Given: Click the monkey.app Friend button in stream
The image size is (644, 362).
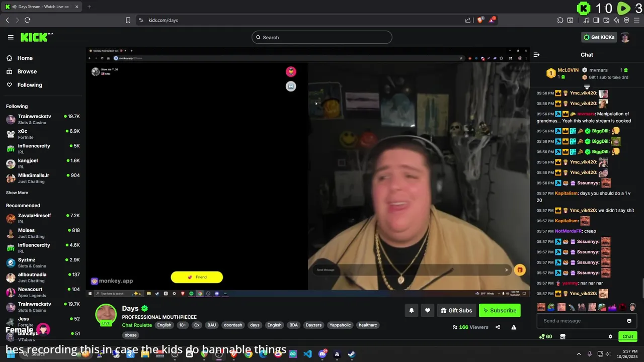Looking at the screenshot, I should point(197,277).
